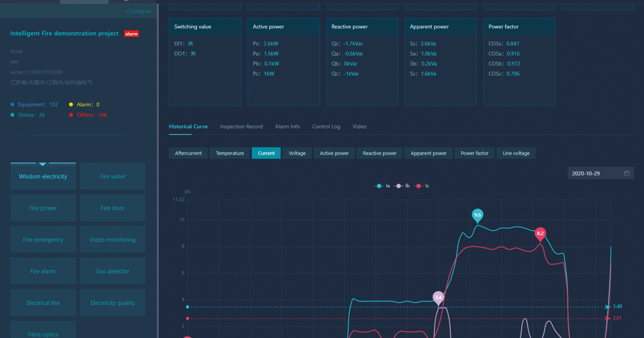Click the 8.2 Ic peak marker pin
644x338 pixels.
point(540,234)
